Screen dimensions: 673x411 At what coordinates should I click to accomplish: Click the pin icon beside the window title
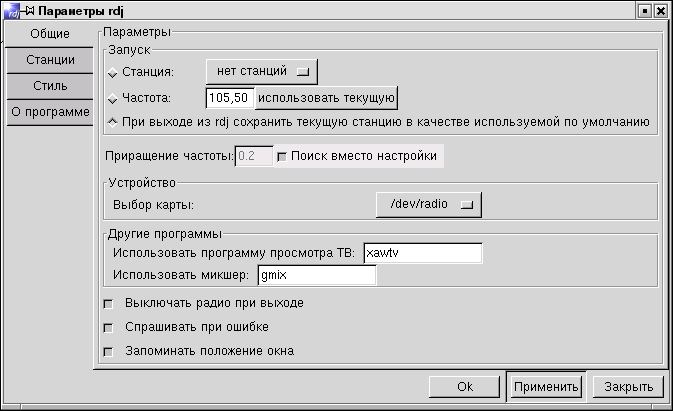coord(28,10)
